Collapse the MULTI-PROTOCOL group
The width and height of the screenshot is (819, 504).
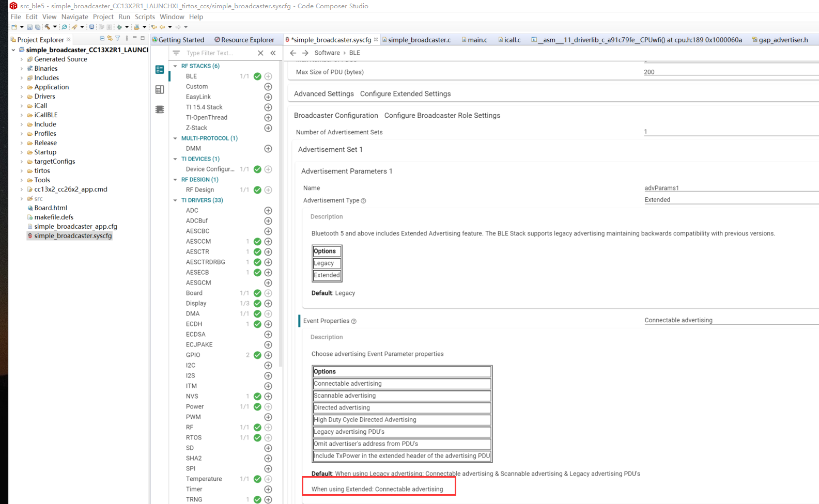click(x=175, y=138)
